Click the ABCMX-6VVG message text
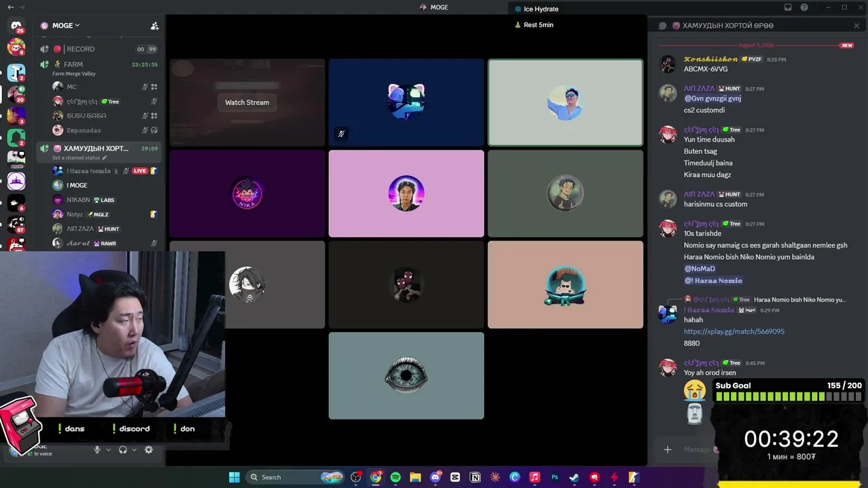Image resolution: width=868 pixels, height=488 pixels. tap(705, 69)
